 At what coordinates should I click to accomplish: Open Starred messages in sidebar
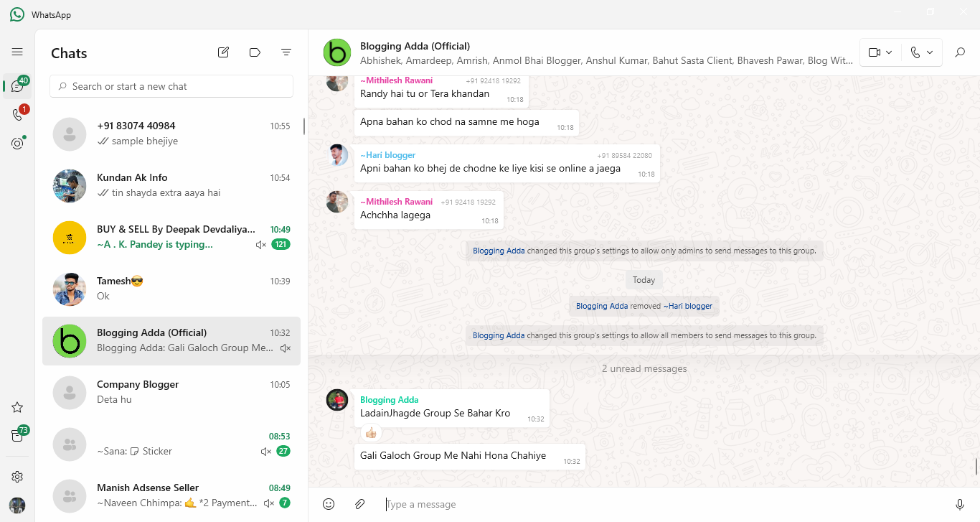point(17,407)
